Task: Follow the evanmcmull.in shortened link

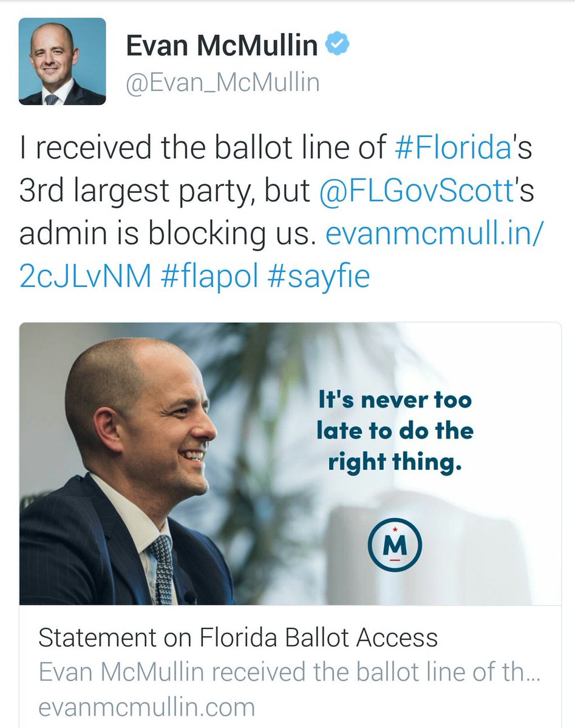Action: (x=431, y=234)
